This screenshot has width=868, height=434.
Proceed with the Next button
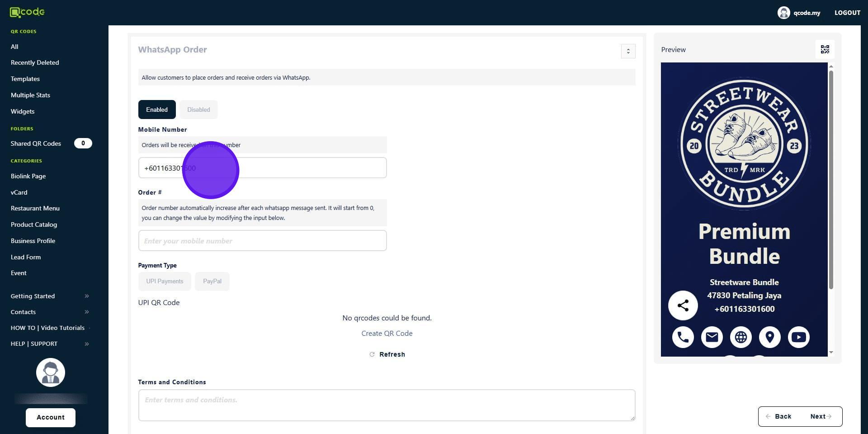coord(821,416)
